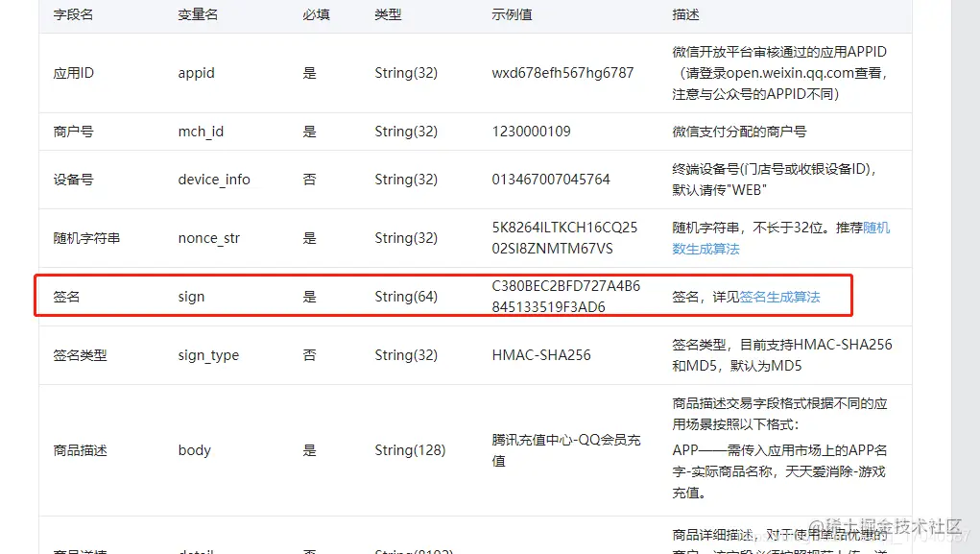Screen dimensions: 980x554
Task: Open the 签名生成算法 link
Action: [779, 297]
